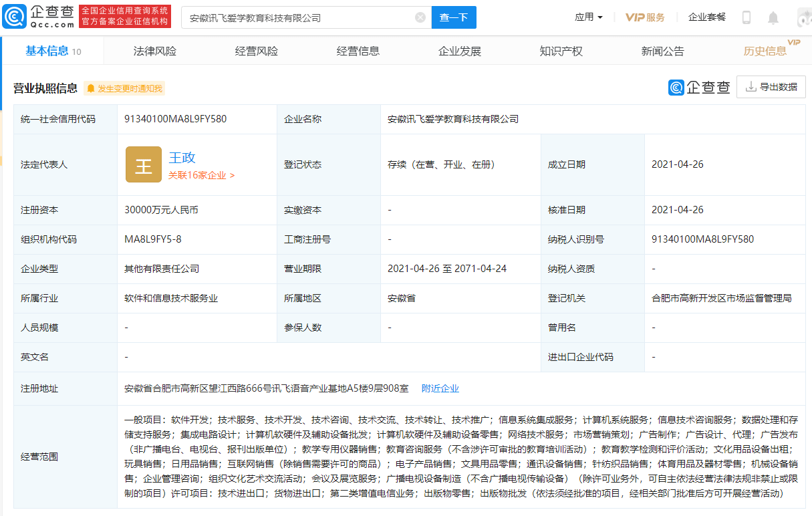Switch to the 经营风险 tab

[x=257, y=51]
